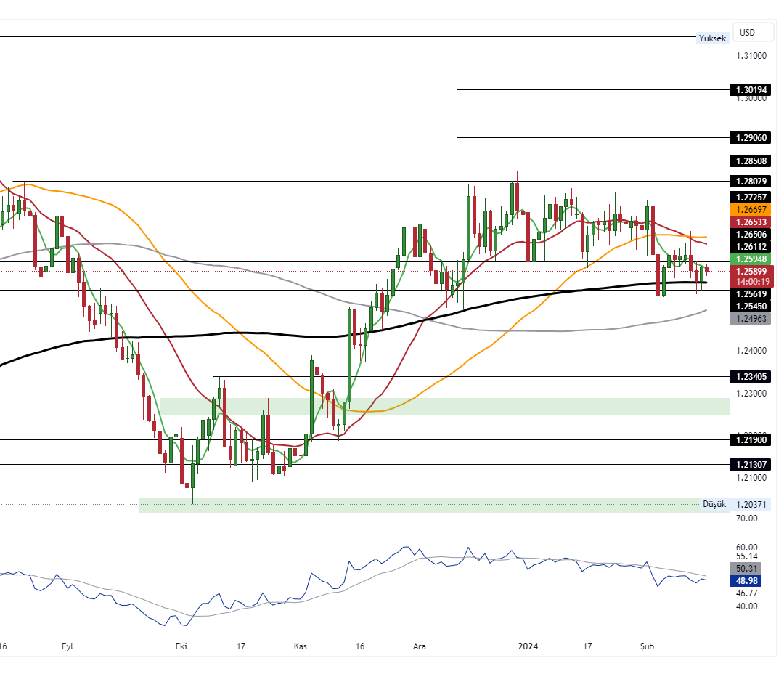Image resolution: width=784 pixels, height=682 pixels.
Task: Click the 1.23000 price axis tick
Action: coord(751,394)
